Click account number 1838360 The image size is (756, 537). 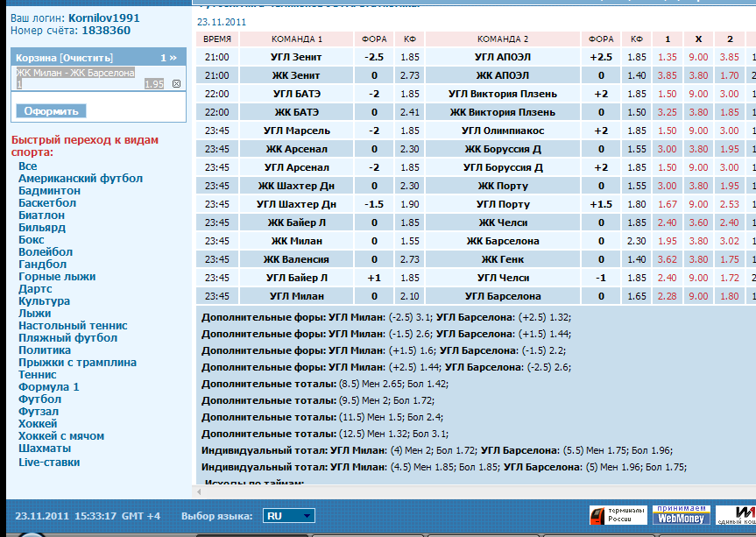(106, 31)
